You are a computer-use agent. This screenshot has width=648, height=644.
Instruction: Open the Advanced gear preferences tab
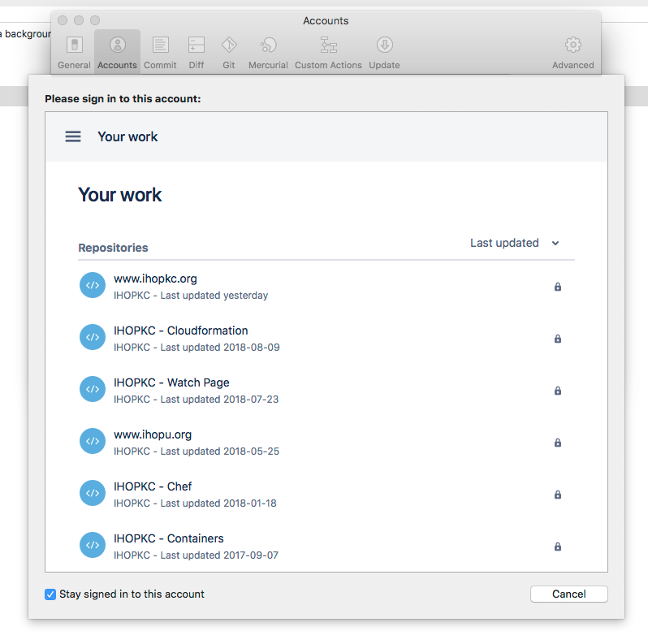click(x=572, y=53)
